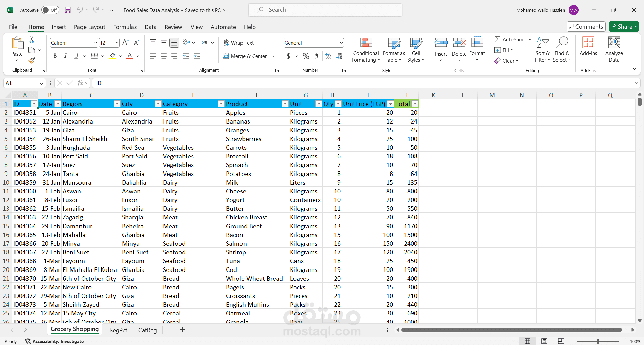The width and height of the screenshot is (644, 345).
Task: Click the Decrease Decimal icon
Action: (339, 56)
